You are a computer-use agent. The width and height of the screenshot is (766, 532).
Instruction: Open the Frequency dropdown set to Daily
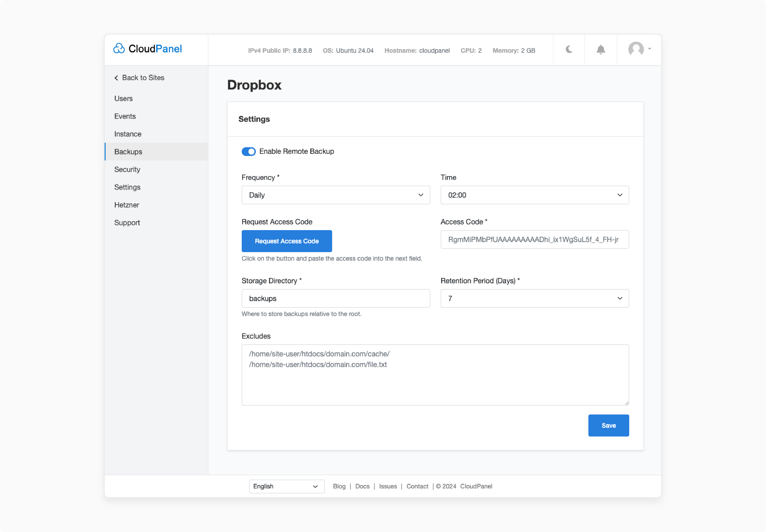pos(336,195)
